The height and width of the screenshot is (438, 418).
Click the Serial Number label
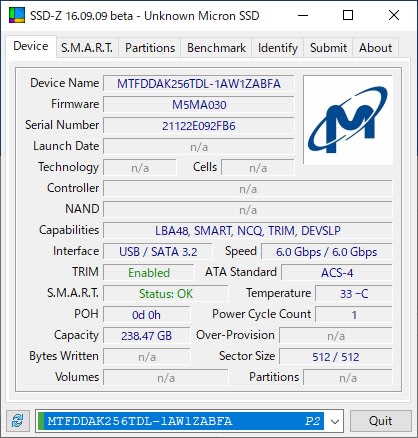coord(62,125)
